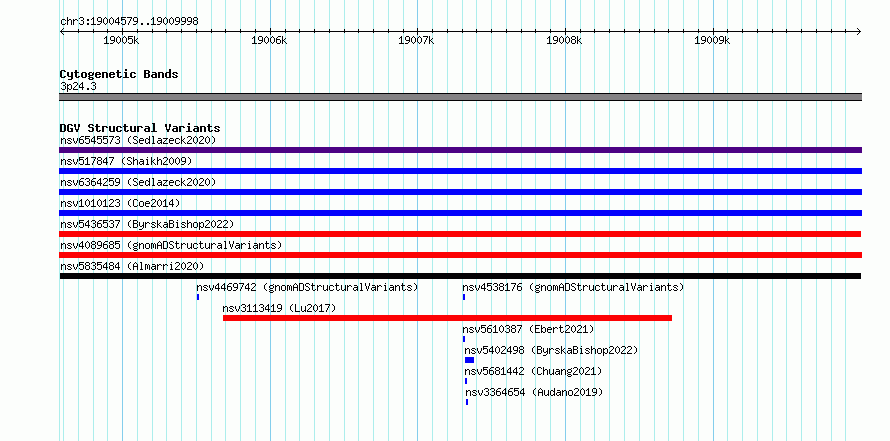Screen dimensions: 890x441
Task: Click nsv4089685 (gnomADStructuralVariants) label
Action: coord(171,245)
